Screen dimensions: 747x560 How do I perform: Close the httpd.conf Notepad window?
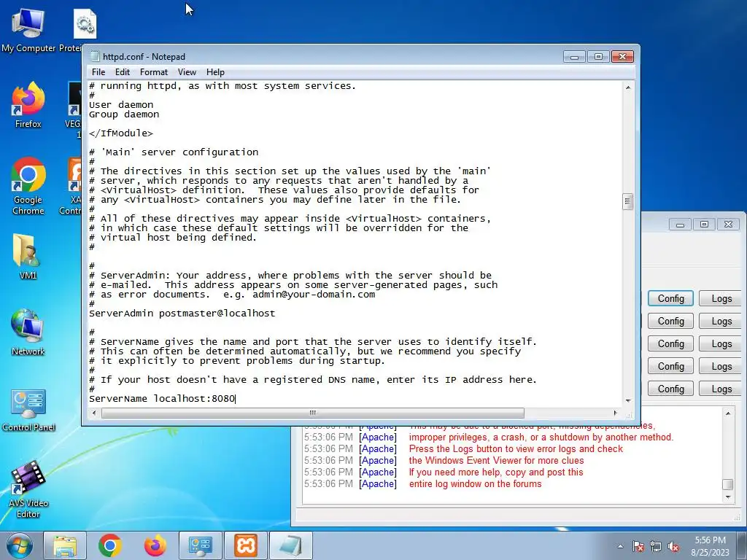click(x=622, y=57)
